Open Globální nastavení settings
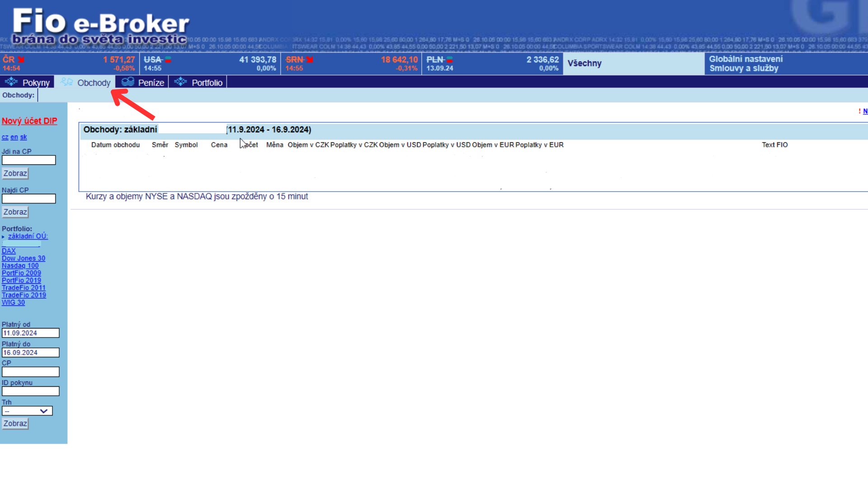 pos(745,59)
